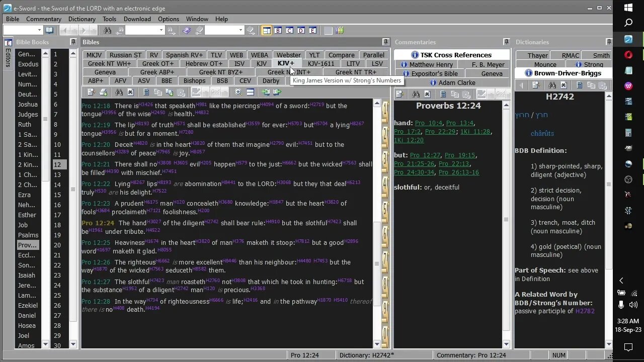Click the purple dictionary book icon in top toolbar
Screen dimensions: 644x362
click(x=187, y=30)
